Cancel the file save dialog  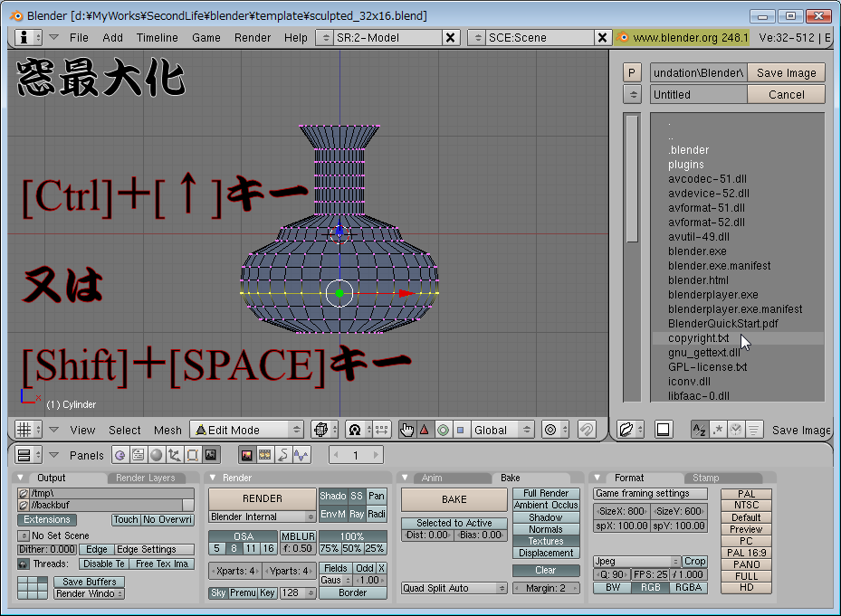(787, 94)
